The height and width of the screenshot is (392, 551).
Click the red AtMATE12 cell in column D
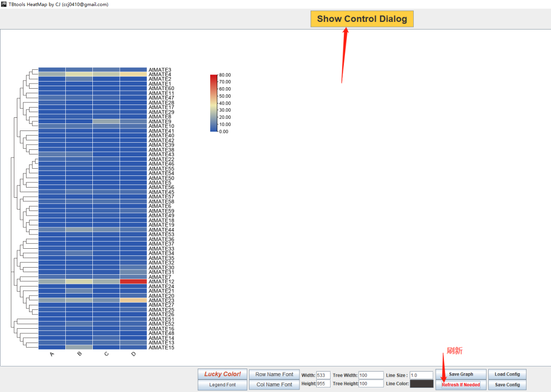[133, 281]
